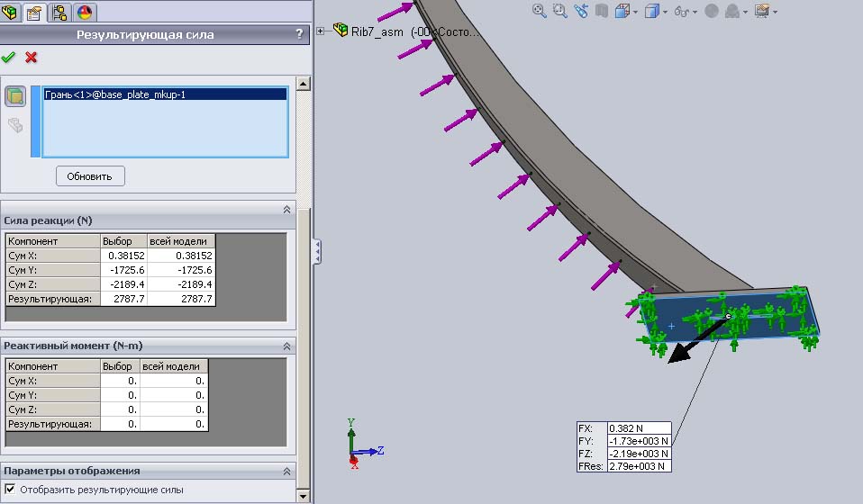Click the Обновить button
This screenshot has width=863, height=504.
click(x=90, y=176)
